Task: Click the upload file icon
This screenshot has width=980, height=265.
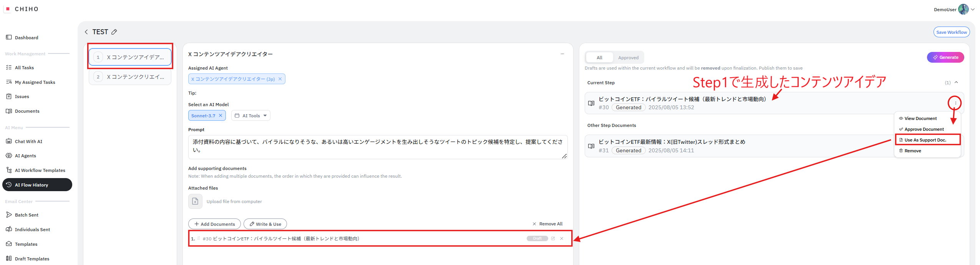Action: tap(195, 201)
